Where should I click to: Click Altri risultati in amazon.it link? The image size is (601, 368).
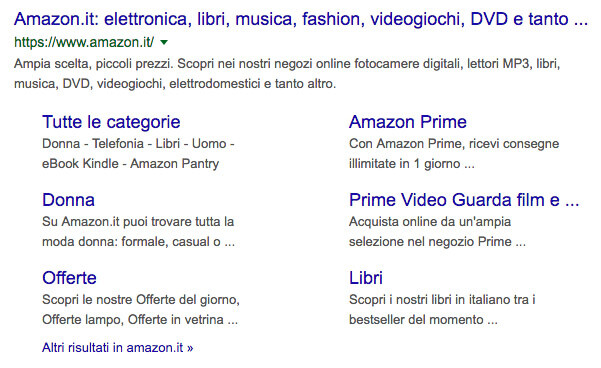118,348
